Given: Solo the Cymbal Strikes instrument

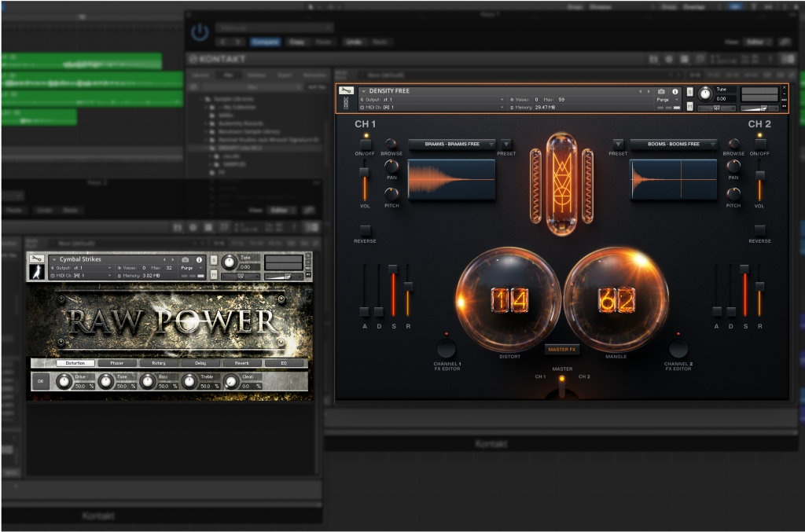Looking at the screenshot, I should [214, 260].
